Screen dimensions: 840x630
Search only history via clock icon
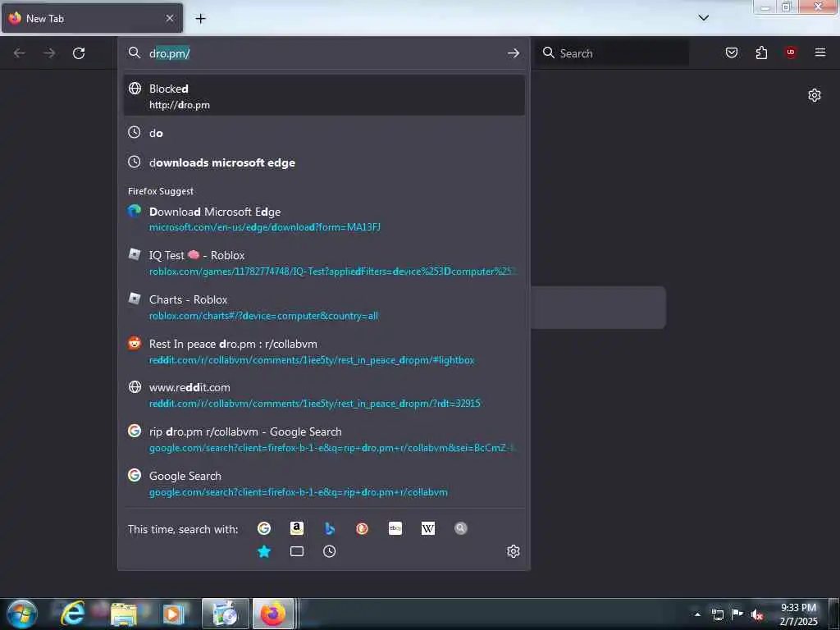[330, 551]
